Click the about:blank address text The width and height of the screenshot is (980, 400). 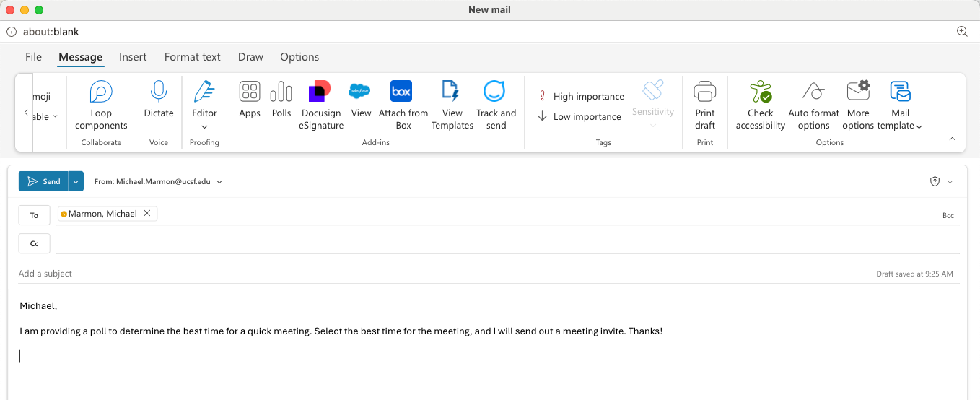[51, 32]
